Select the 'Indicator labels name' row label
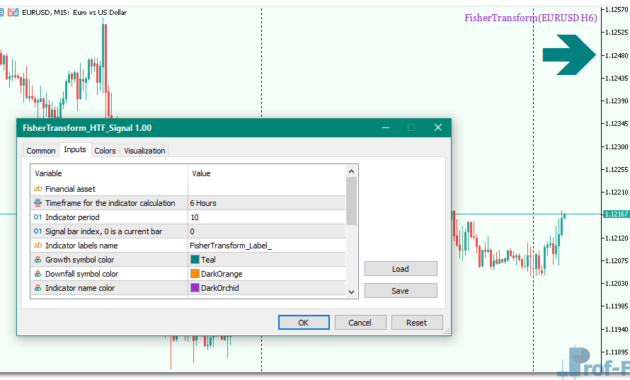 (x=82, y=245)
